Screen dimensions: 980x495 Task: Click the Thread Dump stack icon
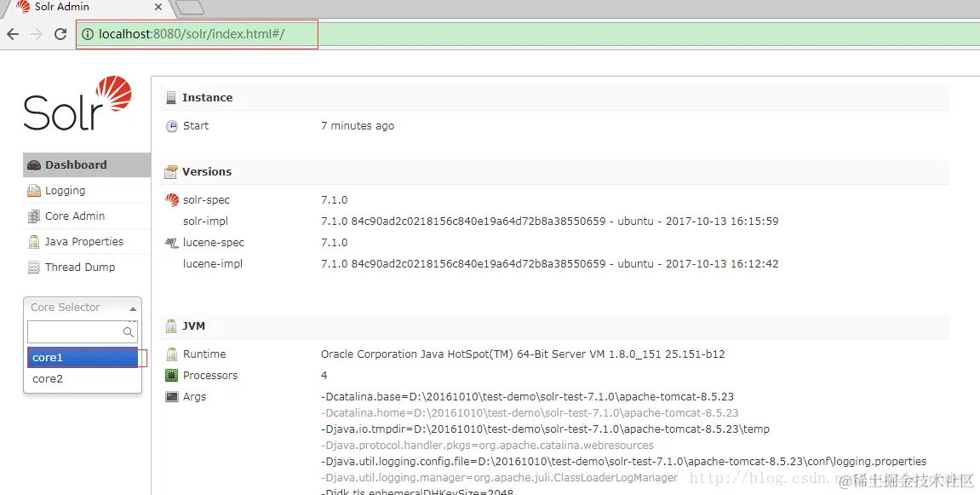[34, 268]
